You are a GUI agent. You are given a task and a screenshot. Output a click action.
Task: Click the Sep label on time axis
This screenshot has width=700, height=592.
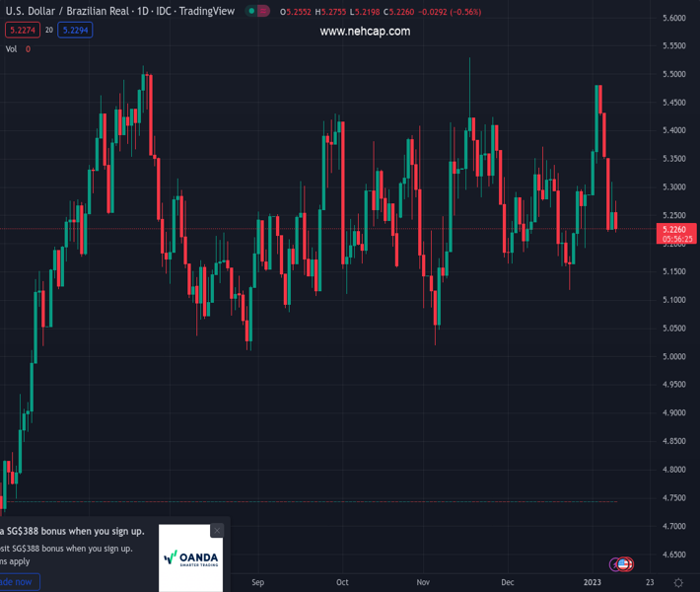pos(257,583)
